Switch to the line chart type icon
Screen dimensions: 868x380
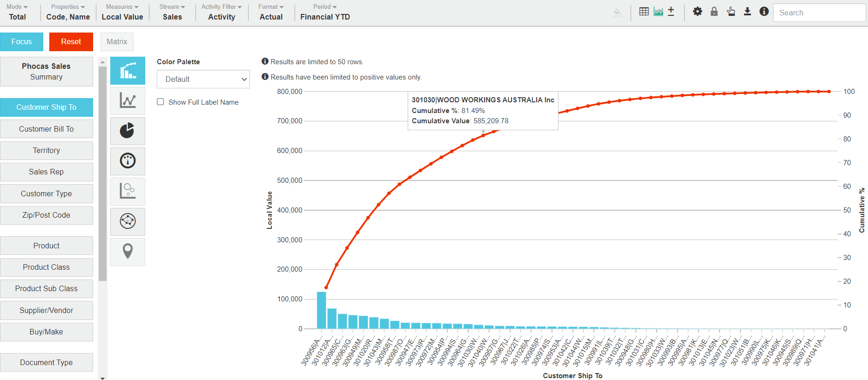coord(128,100)
